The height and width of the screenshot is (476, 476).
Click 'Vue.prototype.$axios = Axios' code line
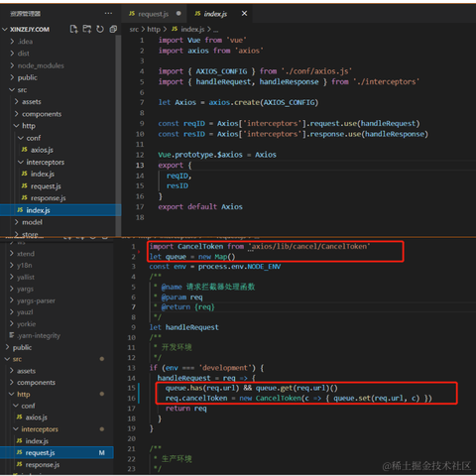coord(217,155)
